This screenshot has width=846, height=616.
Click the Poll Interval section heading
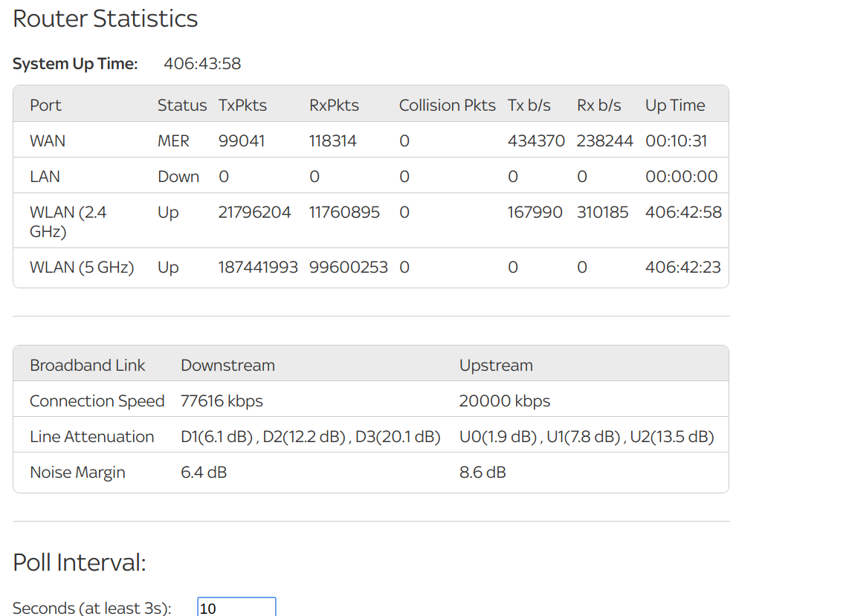80,562
